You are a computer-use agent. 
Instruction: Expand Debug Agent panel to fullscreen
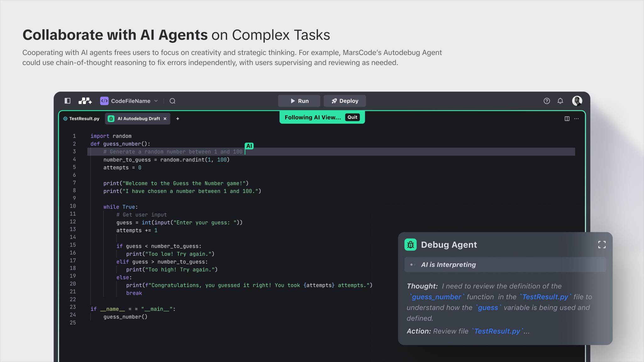pos(602,245)
